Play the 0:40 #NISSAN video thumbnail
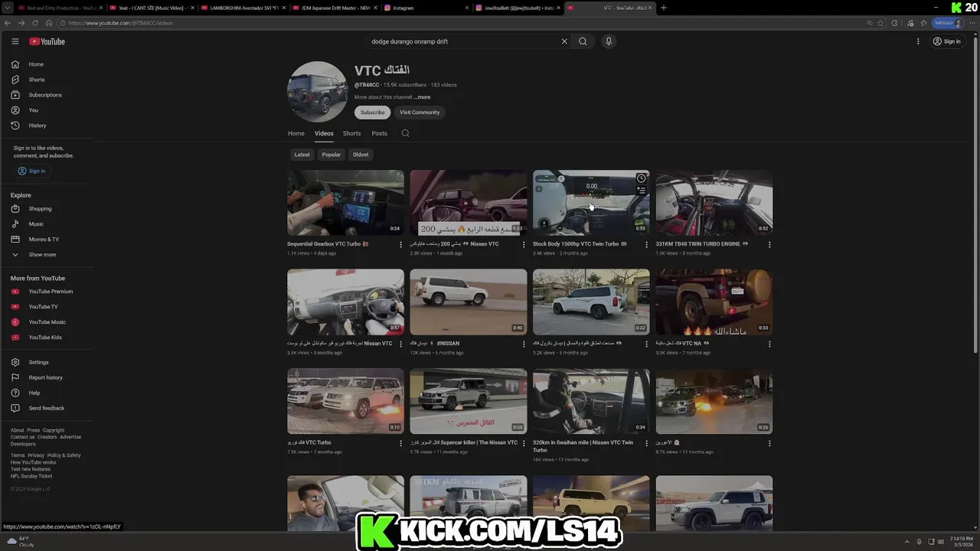The height and width of the screenshot is (551, 980). pos(469,302)
